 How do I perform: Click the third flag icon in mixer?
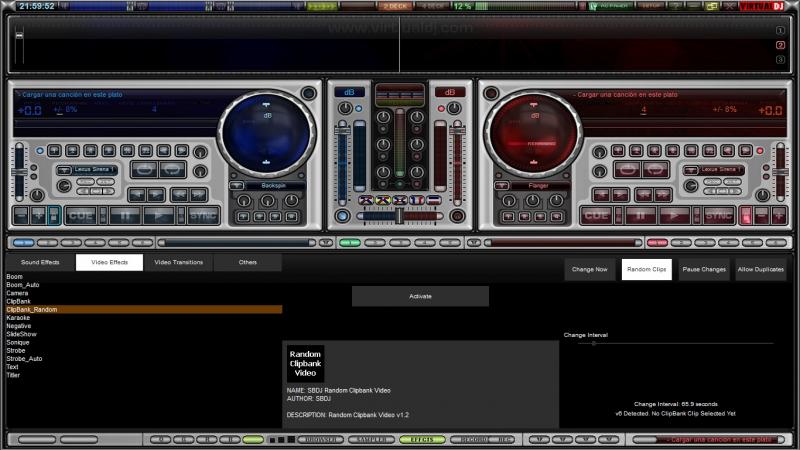tap(400, 200)
